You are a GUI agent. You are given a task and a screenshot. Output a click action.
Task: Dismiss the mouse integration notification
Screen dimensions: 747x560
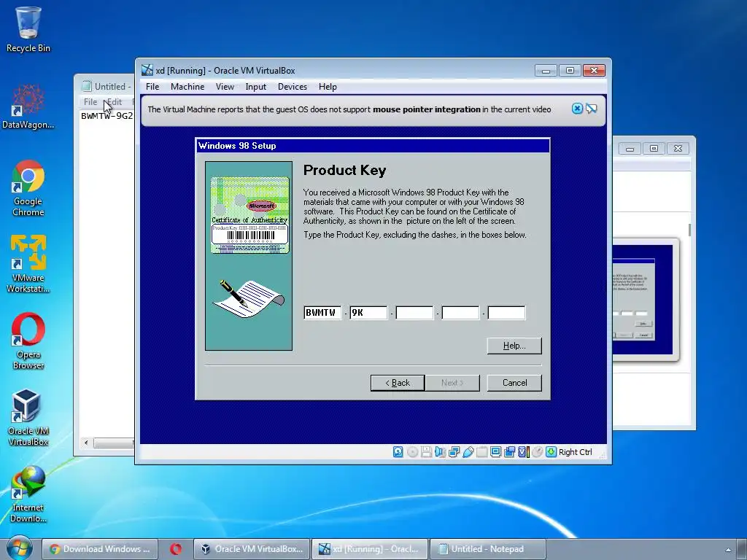tap(577, 109)
